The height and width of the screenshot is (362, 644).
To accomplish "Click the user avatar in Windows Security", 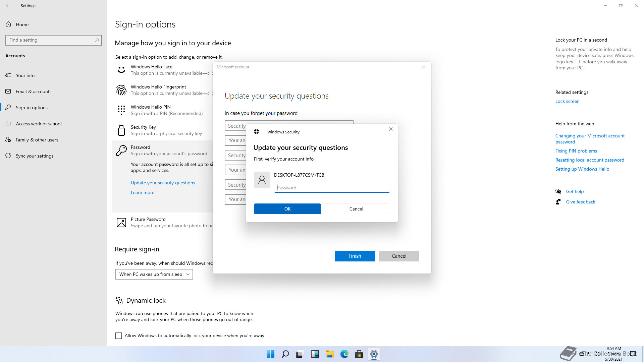I will point(262,180).
